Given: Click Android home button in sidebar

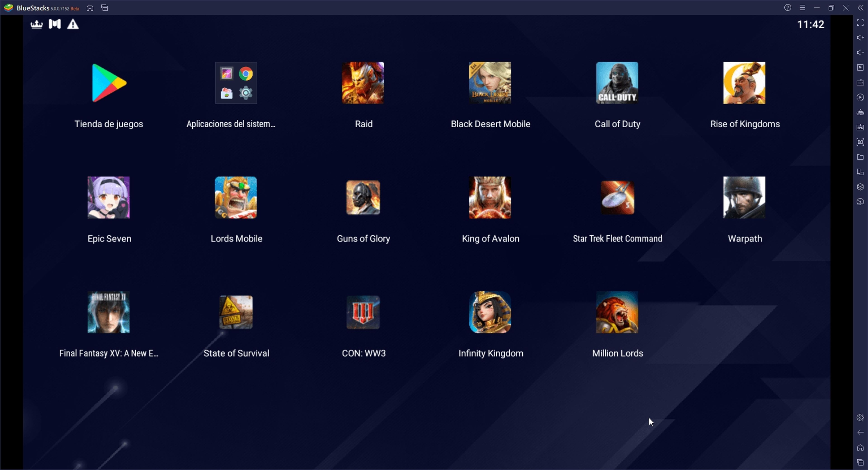Looking at the screenshot, I should pos(860,447).
